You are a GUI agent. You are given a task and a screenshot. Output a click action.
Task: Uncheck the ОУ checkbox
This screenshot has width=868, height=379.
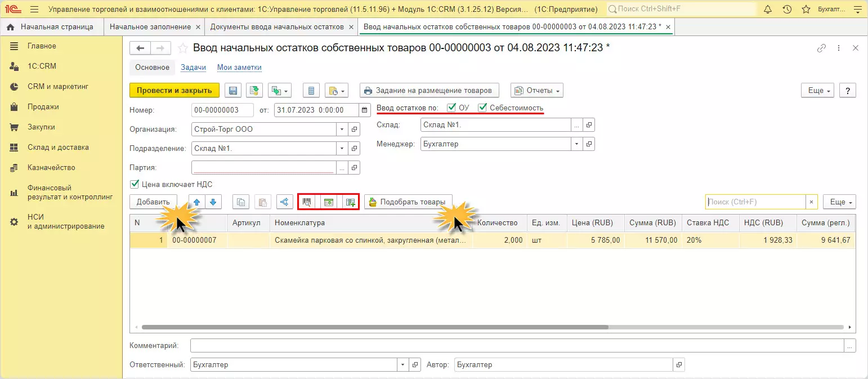click(x=451, y=108)
